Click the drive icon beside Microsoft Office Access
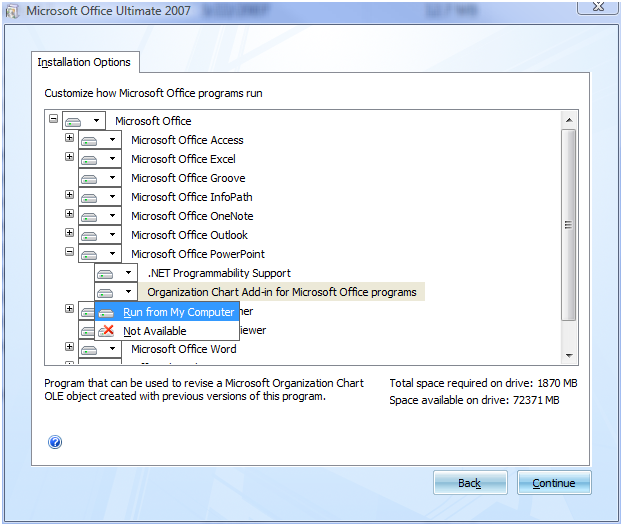 pyautogui.click(x=89, y=141)
